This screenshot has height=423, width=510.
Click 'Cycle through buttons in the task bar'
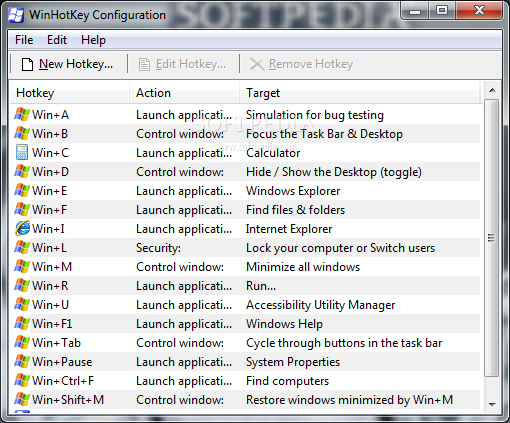pos(344,343)
